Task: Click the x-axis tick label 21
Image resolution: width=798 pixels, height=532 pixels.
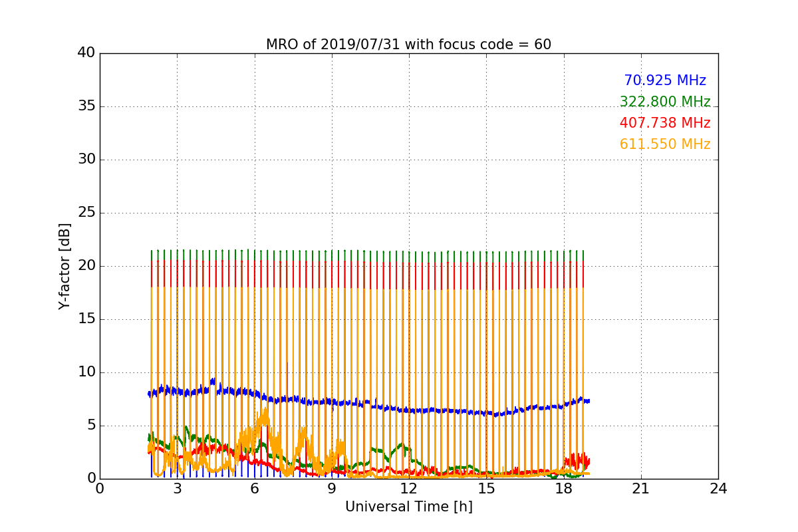Action: (641, 489)
